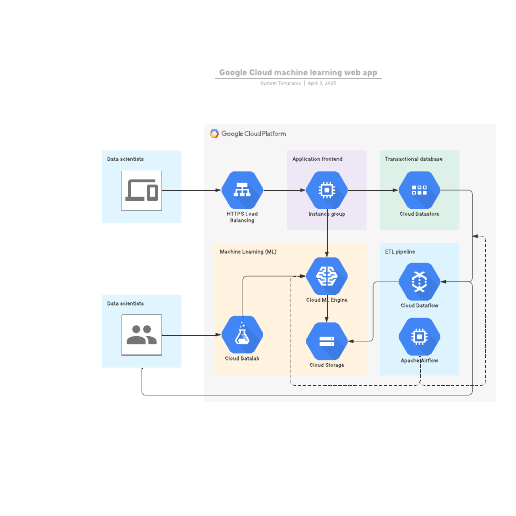Viewport: 516px width, 516px height.
Task: Select the 'Cloud Datastore' label text
Action: [x=419, y=214]
